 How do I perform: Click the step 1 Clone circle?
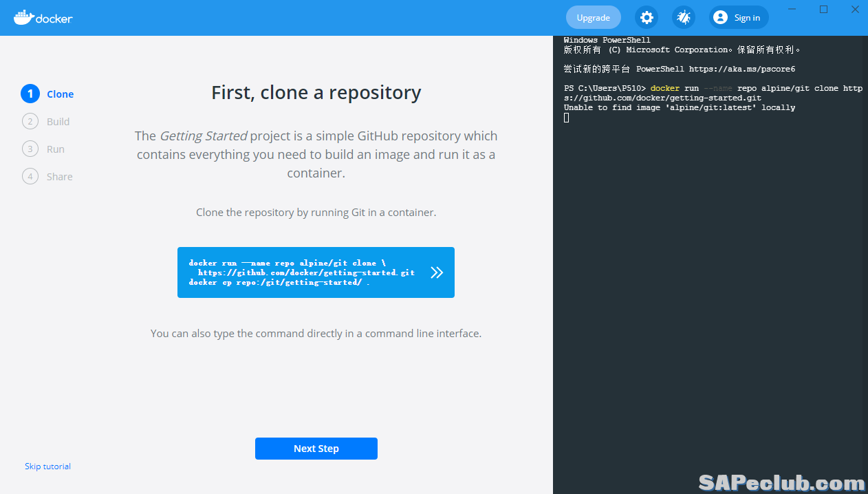[x=30, y=94]
